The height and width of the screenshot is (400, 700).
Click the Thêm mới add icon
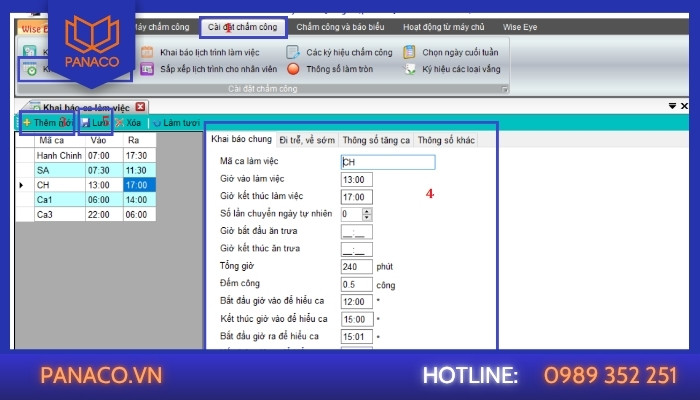point(27,123)
